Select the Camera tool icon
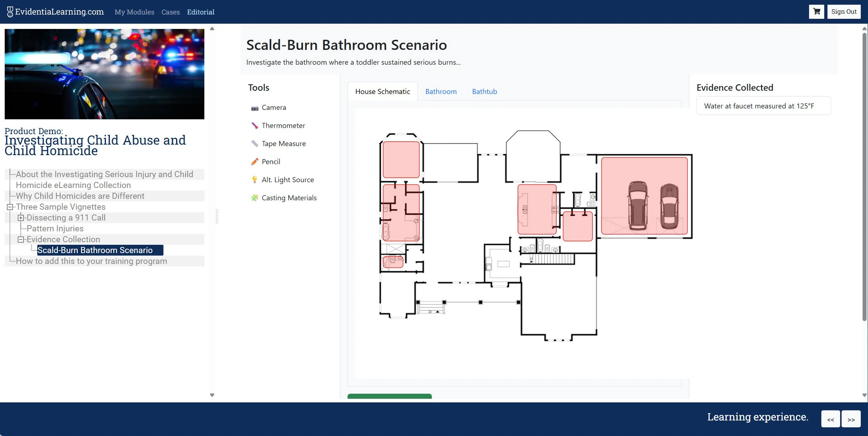Viewport: 868px width, 436px height. click(x=255, y=108)
